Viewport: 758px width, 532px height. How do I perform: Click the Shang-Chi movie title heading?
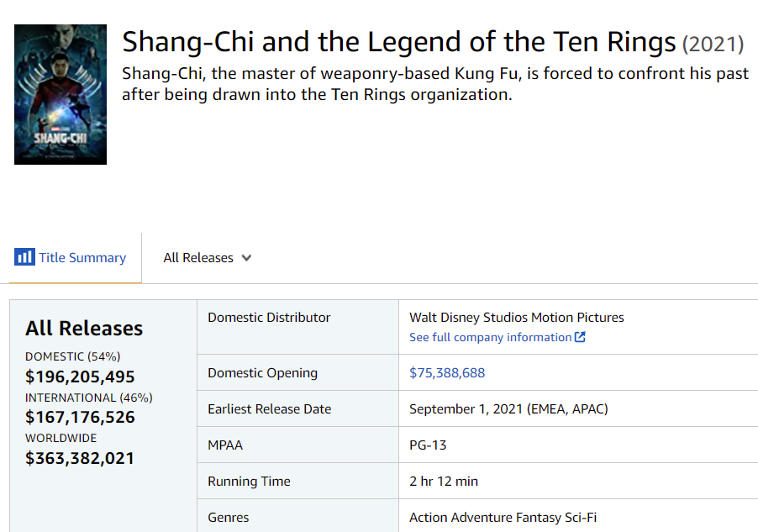[399, 42]
